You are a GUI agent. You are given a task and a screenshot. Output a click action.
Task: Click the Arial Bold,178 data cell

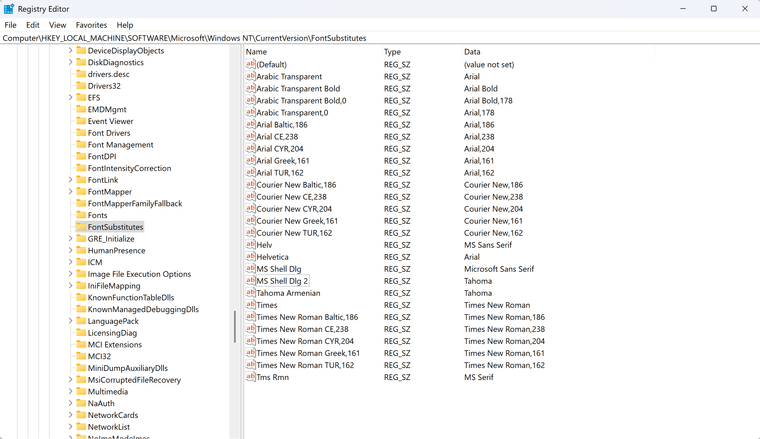tap(488, 100)
